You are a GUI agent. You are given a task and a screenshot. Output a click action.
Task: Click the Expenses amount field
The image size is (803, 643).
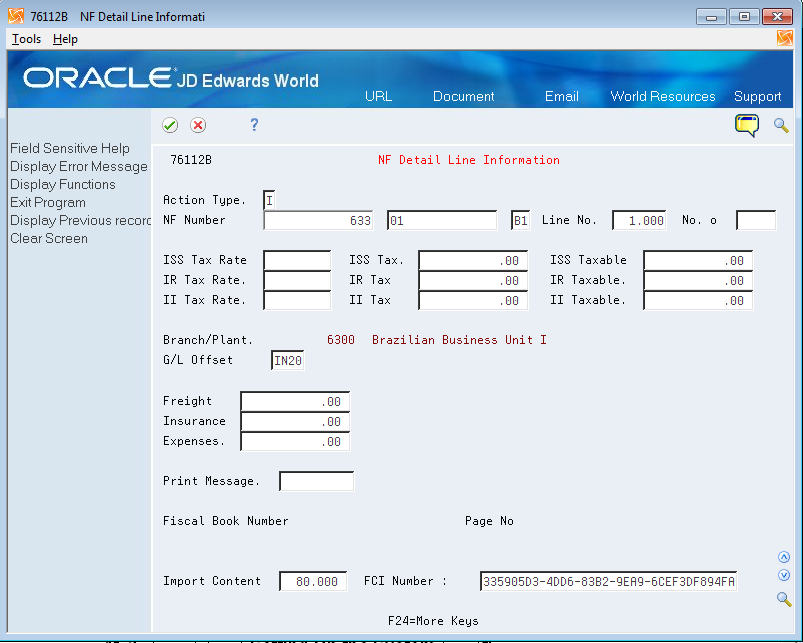tap(295, 441)
